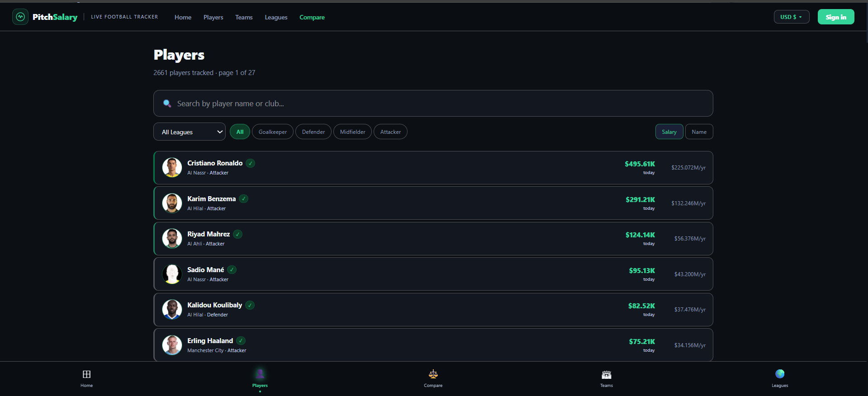Open Riyad Mahrez's avatar photo
The height and width of the screenshot is (396, 868).
click(172, 239)
